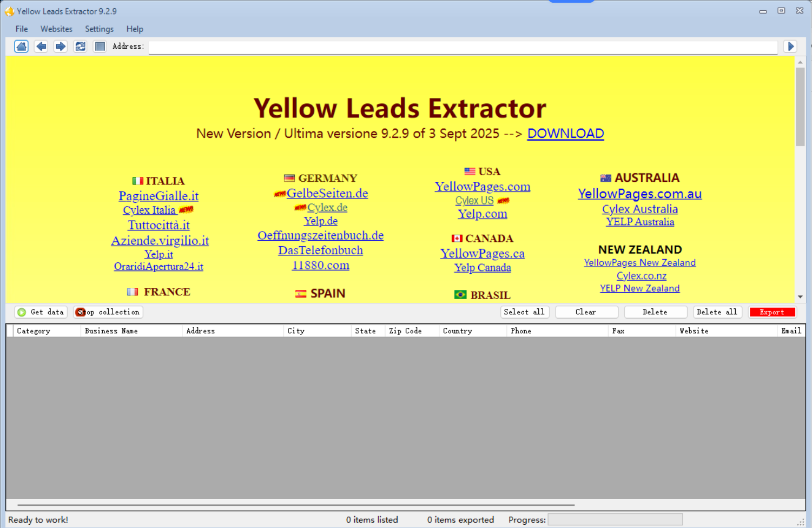The image size is (812, 528).
Task: Open the Cylex.co.nz link
Action: point(641,276)
